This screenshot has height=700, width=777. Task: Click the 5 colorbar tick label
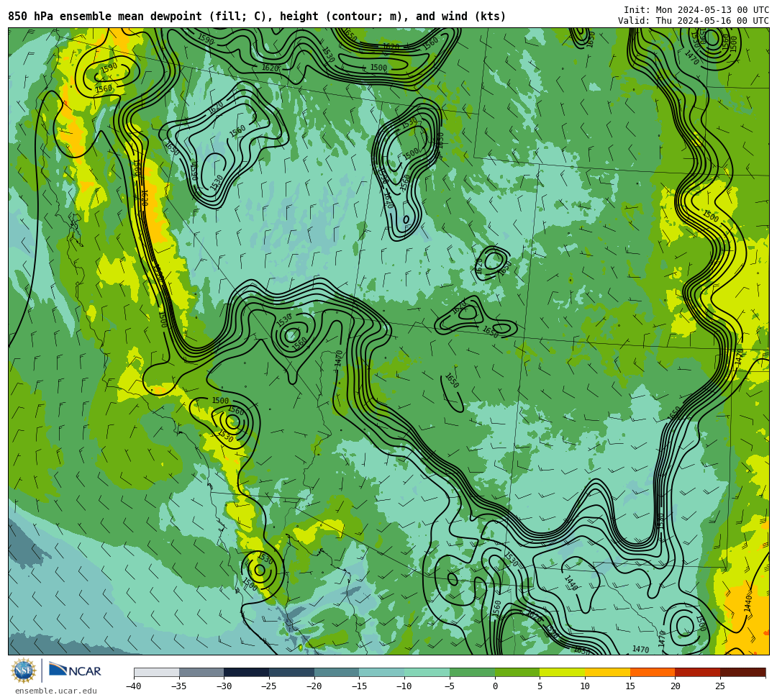coord(540,686)
